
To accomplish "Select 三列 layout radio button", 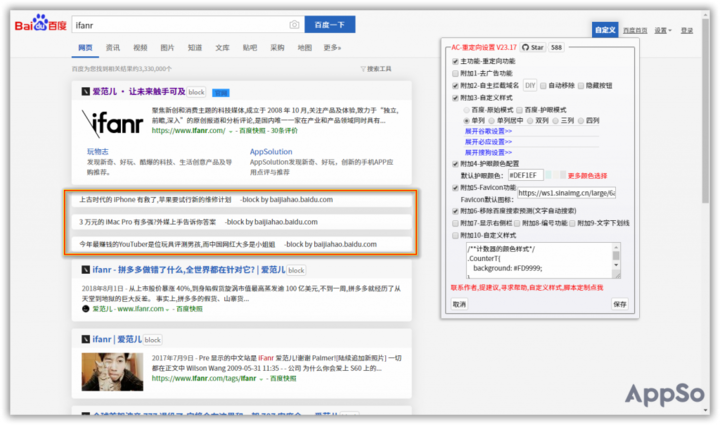I will click(x=555, y=121).
